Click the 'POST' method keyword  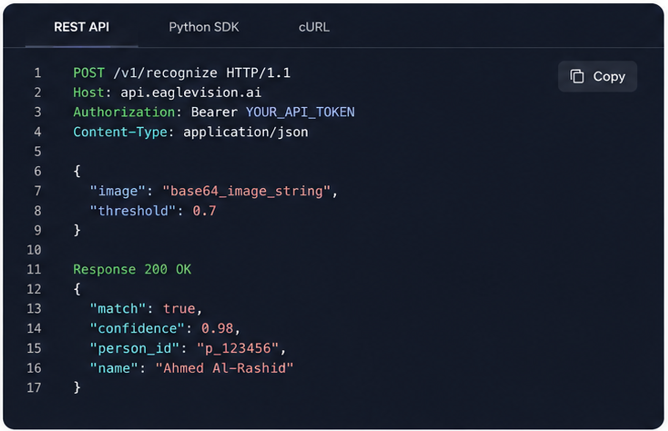[89, 73]
